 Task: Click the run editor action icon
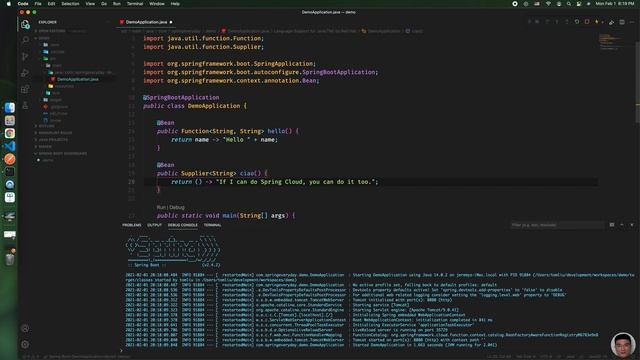[x=611, y=22]
